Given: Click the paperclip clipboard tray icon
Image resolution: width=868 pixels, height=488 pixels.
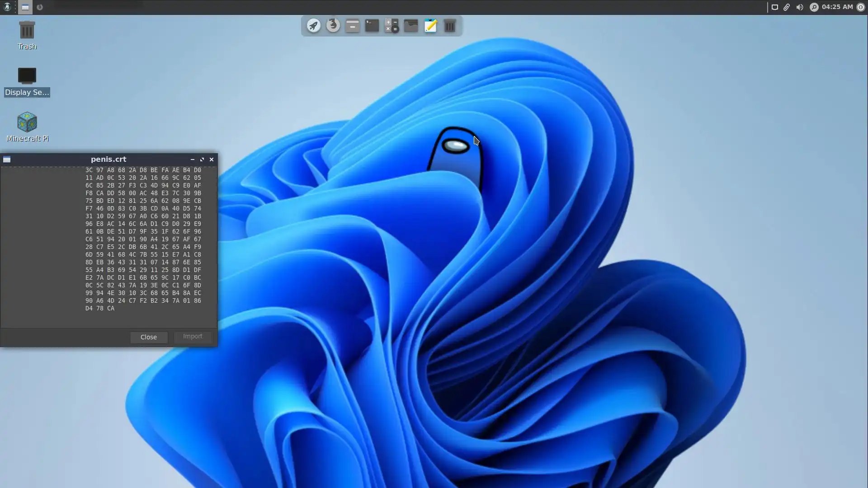Looking at the screenshot, I should [x=787, y=7].
